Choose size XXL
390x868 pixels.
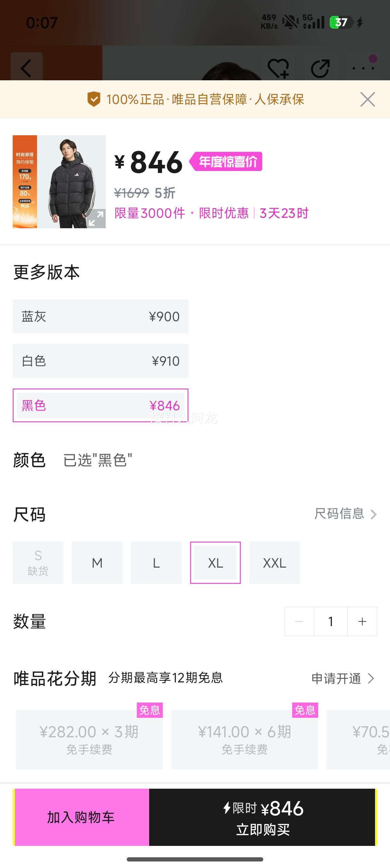pyautogui.click(x=275, y=563)
